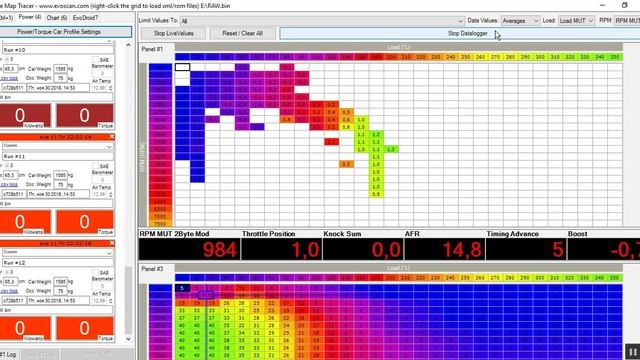Click the Knock Sum gauge reading 0,0
This screenshot has width=640, height=360.
[x=363, y=249]
